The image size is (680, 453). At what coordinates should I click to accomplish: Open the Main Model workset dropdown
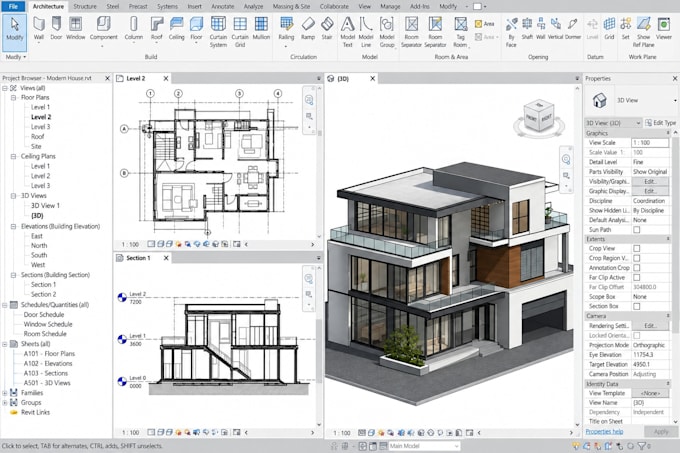424,446
